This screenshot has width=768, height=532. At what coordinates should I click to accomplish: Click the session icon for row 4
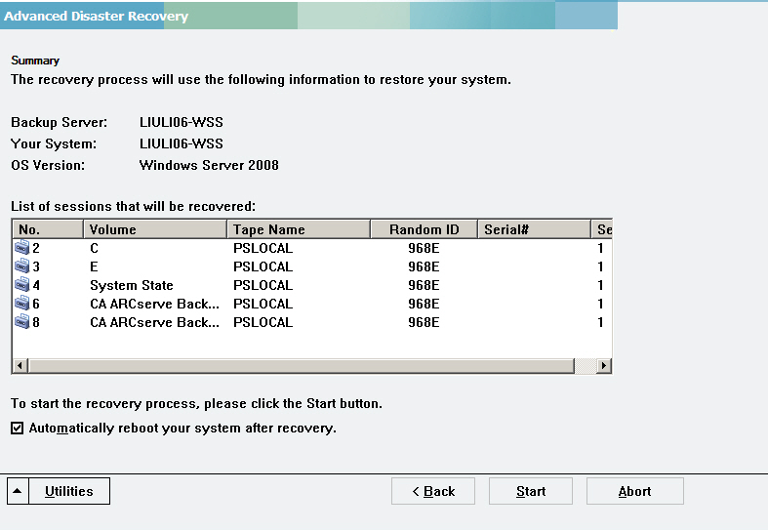(22, 285)
